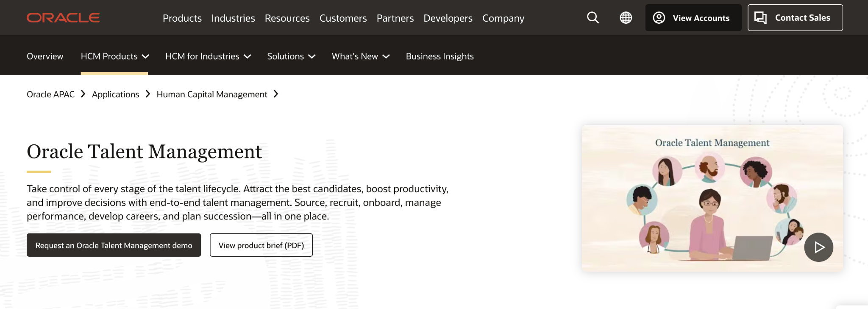Follow the Oracle APAC breadcrumb

click(50, 94)
